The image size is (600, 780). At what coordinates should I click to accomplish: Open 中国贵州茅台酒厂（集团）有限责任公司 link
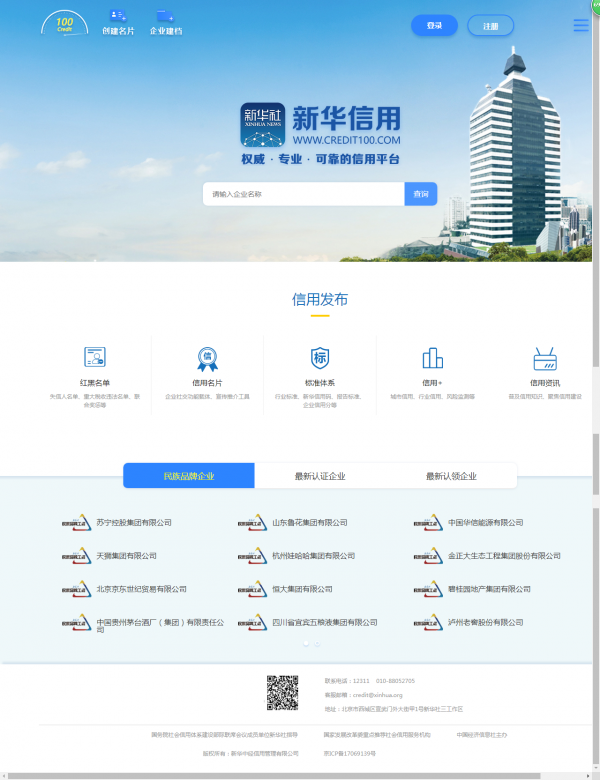click(160, 625)
